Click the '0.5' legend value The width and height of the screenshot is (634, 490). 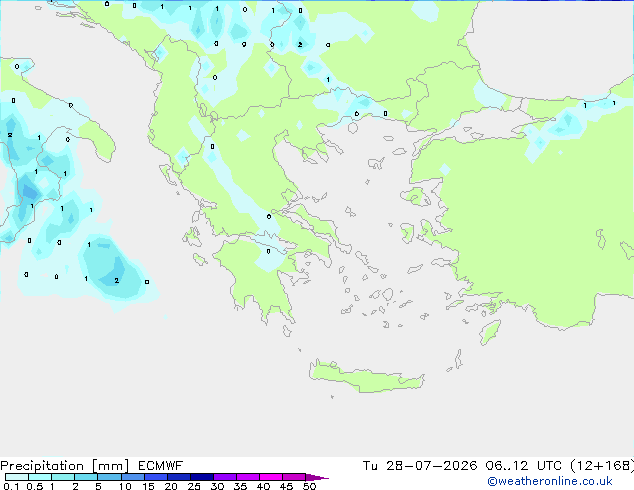[x=34, y=486]
